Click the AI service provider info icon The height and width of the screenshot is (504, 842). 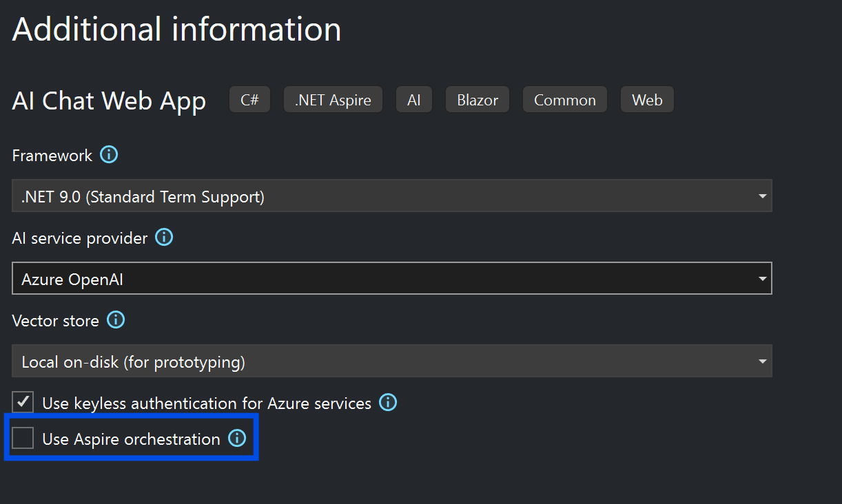pyautogui.click(x=164, y=238)
